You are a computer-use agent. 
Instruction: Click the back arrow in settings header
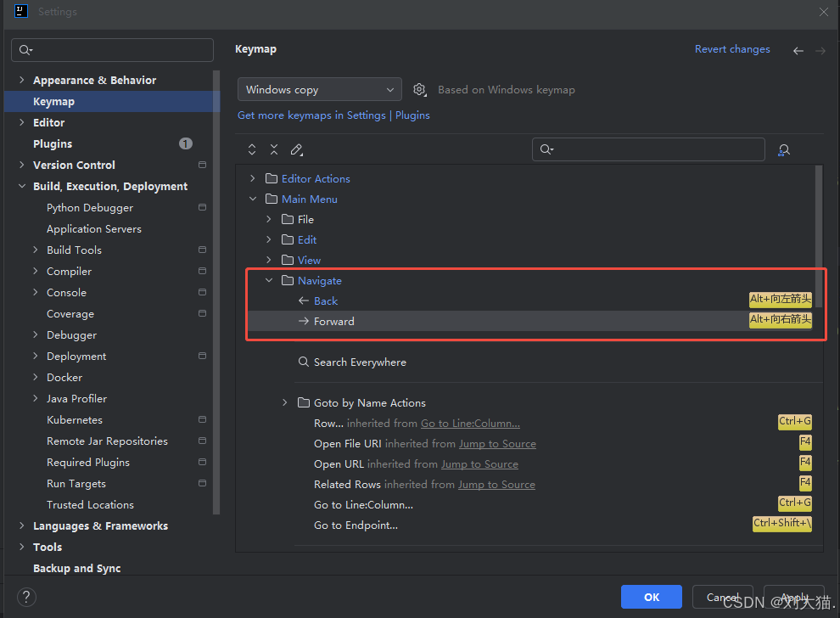pos(798,51)
